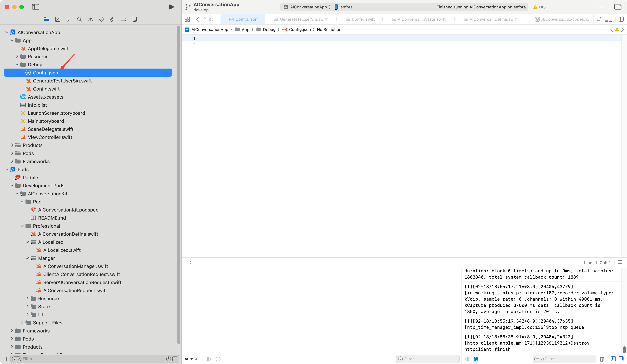The height and width of the screenshot is (364, 627).
Task: Open the Issue navigator
Action: pos(91,19)
